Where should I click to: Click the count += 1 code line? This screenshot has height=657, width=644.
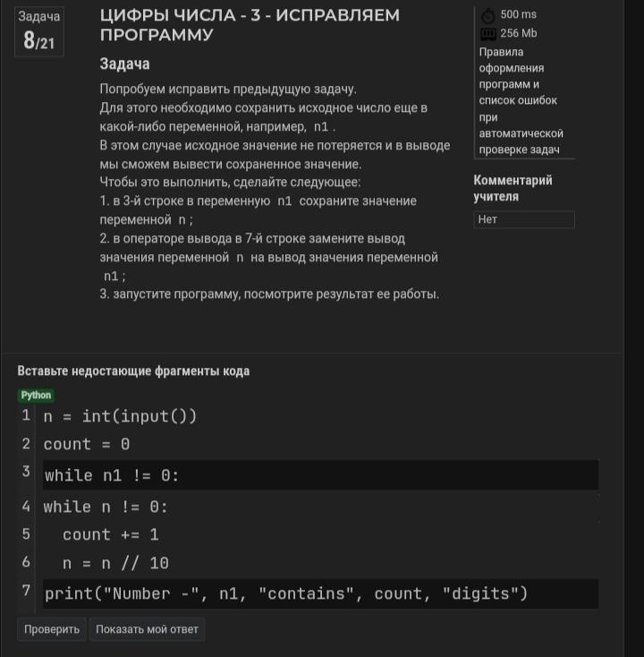[110, 534]
